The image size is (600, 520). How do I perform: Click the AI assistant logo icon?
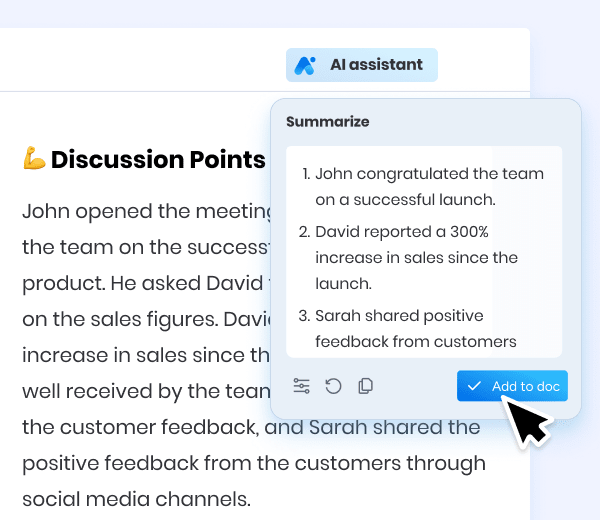307,65
